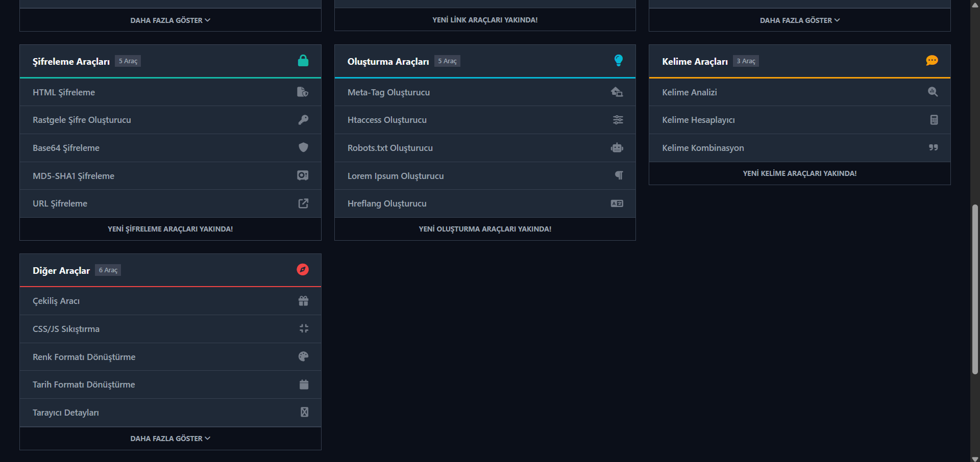Expand the top-right Daha Fazla Göster
Image resolution: width=980 pixels, height=462 pixels.
pos(800,20)
